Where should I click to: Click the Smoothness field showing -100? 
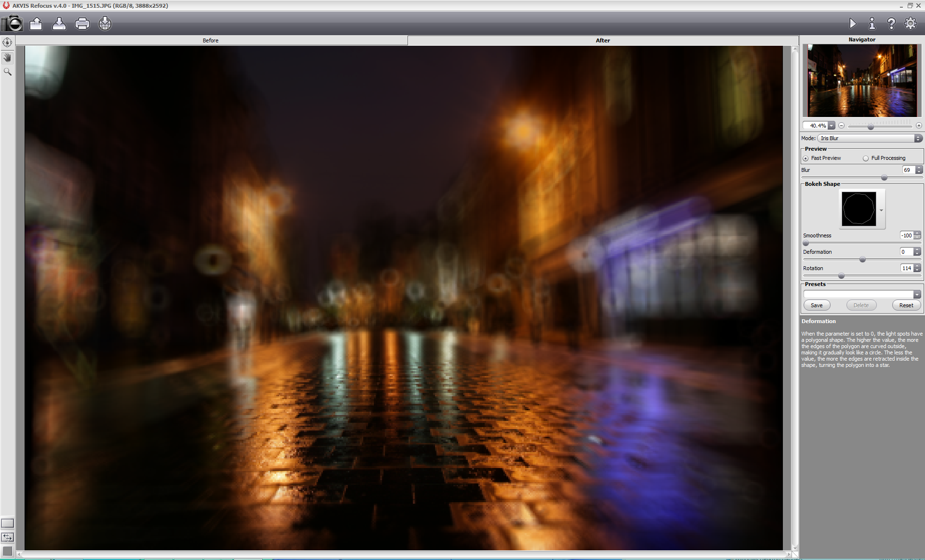click(x=907, y=235)
